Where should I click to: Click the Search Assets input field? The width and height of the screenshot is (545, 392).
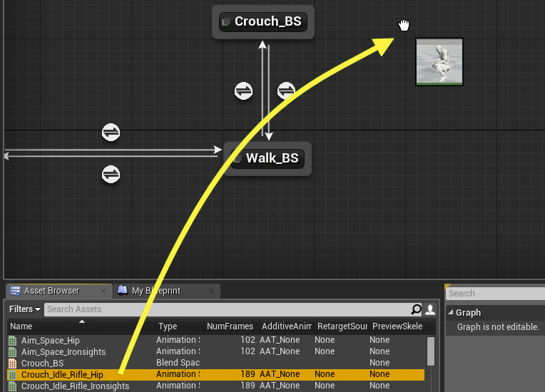pos(227,309)
